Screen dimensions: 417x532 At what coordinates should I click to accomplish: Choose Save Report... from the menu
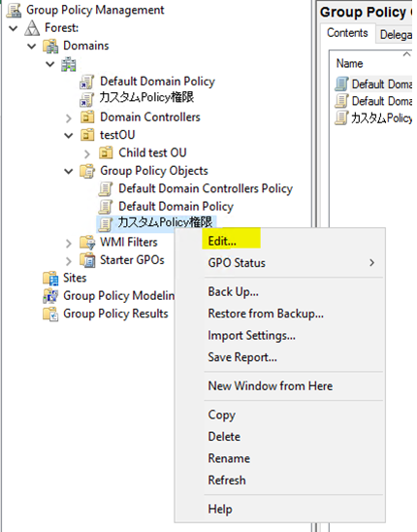click(280, 357)
